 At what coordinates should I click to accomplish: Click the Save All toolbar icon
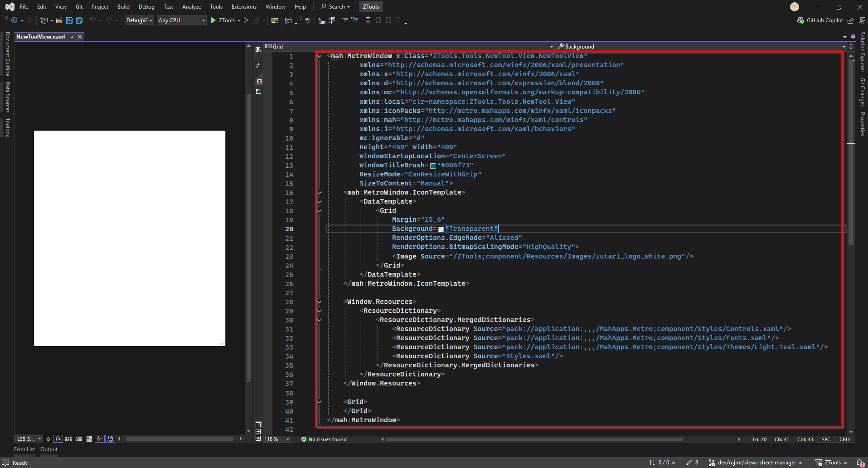click(x=79, y=20)
